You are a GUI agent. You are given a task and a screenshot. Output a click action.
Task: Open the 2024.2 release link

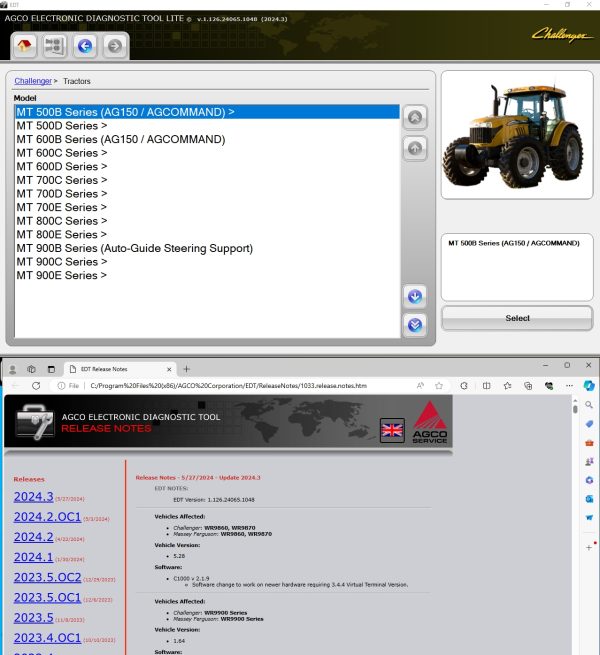[33, 537]
